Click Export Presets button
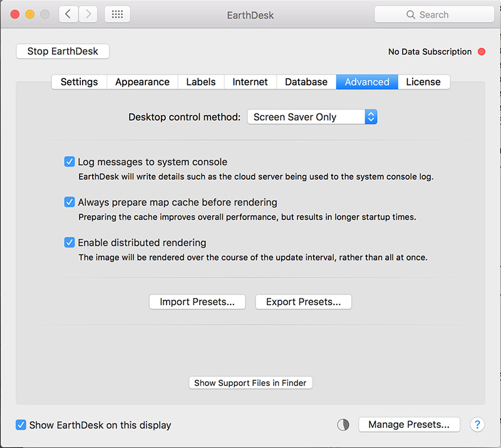 click(x=304, y=302)
